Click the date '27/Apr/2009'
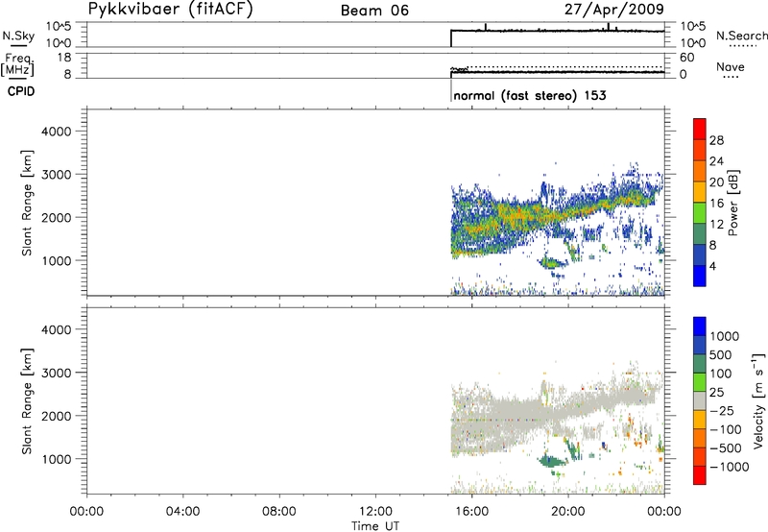 [x=614, y=10]
